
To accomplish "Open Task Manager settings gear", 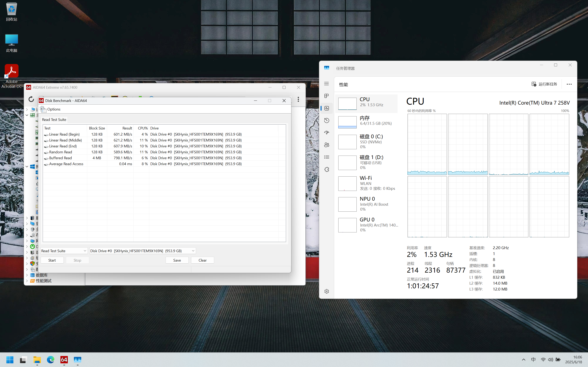I will [x=326, y=291].
